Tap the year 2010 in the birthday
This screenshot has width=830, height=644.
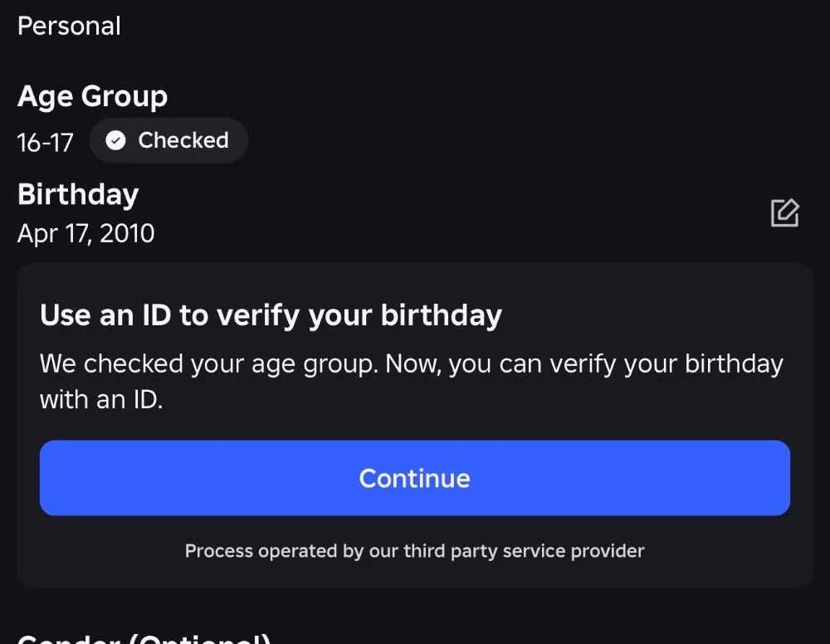[x=127, y=233]
